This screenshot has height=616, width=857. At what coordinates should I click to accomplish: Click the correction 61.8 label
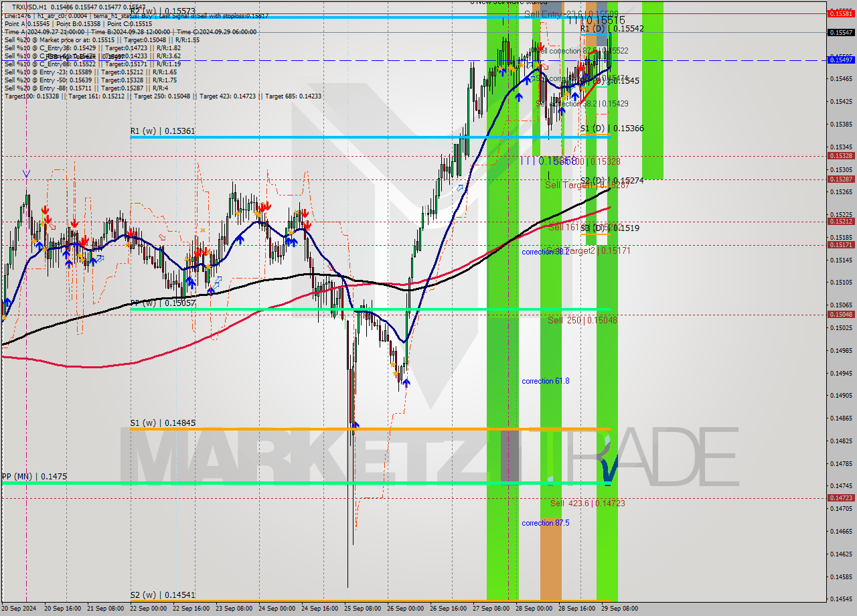[x=545, y=381]
